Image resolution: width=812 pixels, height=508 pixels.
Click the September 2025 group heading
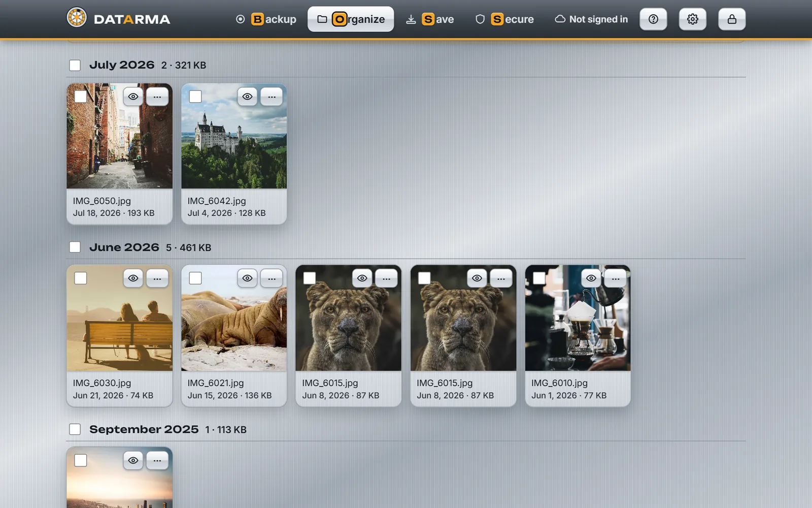[x=144, y=429]
